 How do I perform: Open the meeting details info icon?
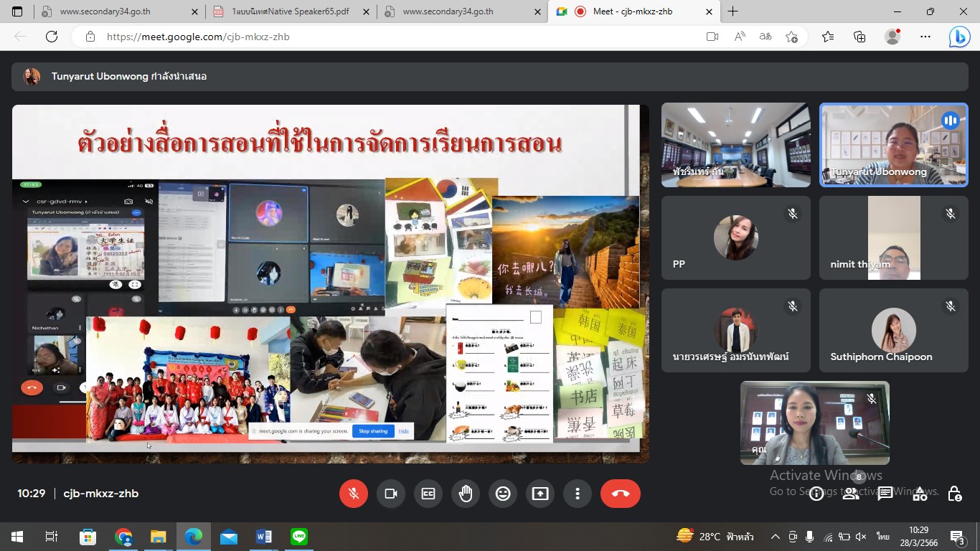[816, 494]
